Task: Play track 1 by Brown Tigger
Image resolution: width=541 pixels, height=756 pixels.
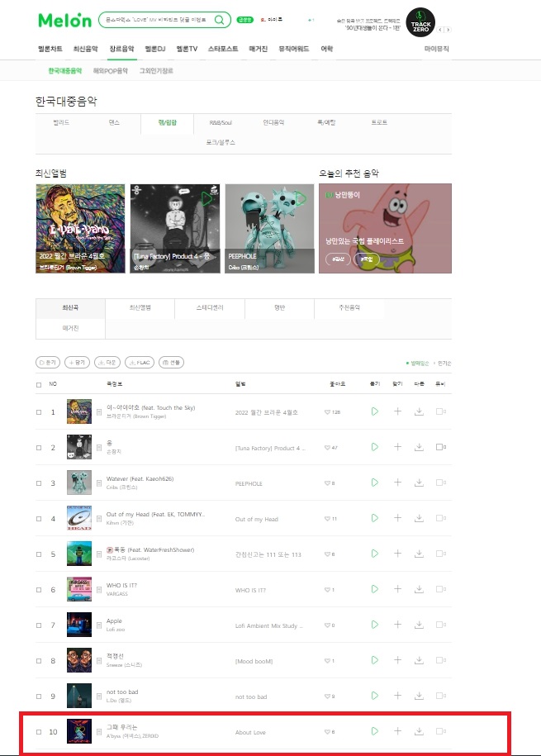Action: pos(375,411)
